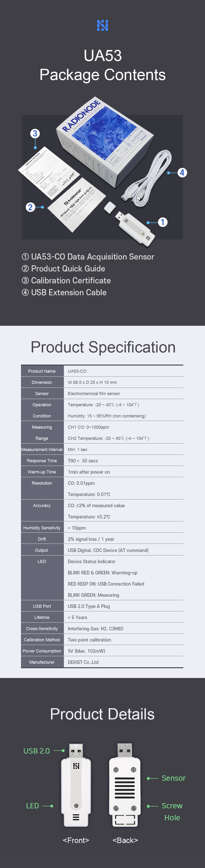Click the blue Radionode logo at top
205x868 pixels.
102,25
